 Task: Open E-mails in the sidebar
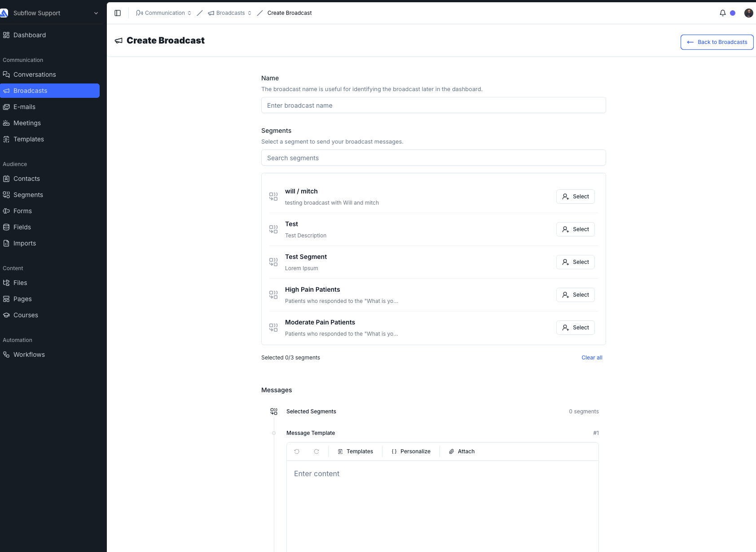pos(50,107)
